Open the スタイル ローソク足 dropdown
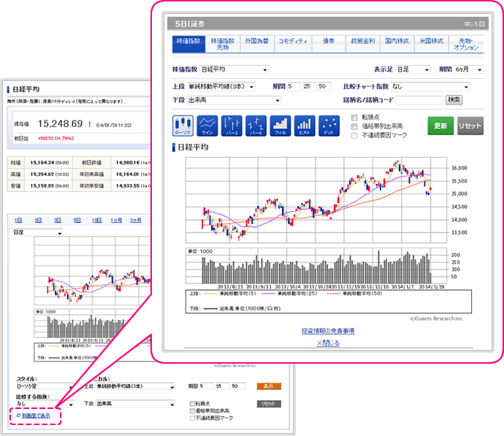504x436 pixels. 45,386
